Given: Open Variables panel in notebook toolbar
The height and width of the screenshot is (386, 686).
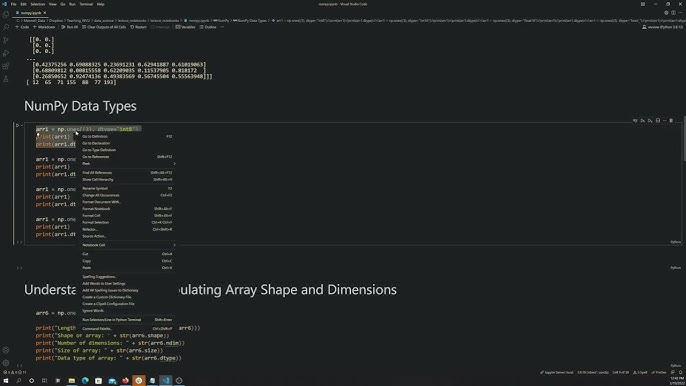Looking at the screenshot, I should pos(186,27).
